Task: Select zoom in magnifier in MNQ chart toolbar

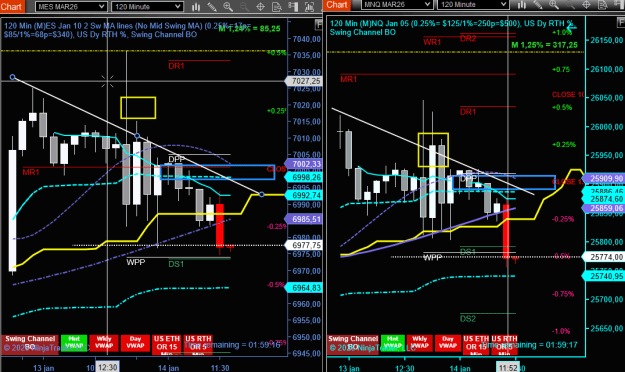Action: pos(554,4)
